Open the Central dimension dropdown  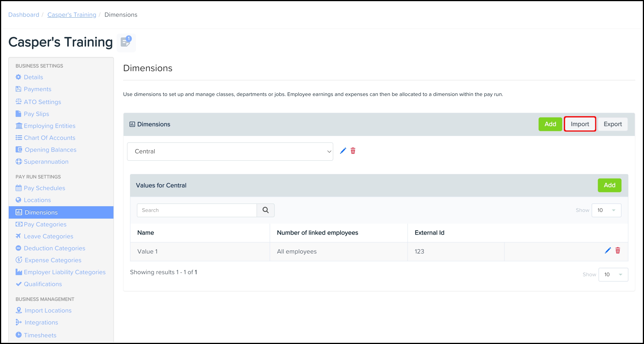pyautogui.click(x=230, y=151)
